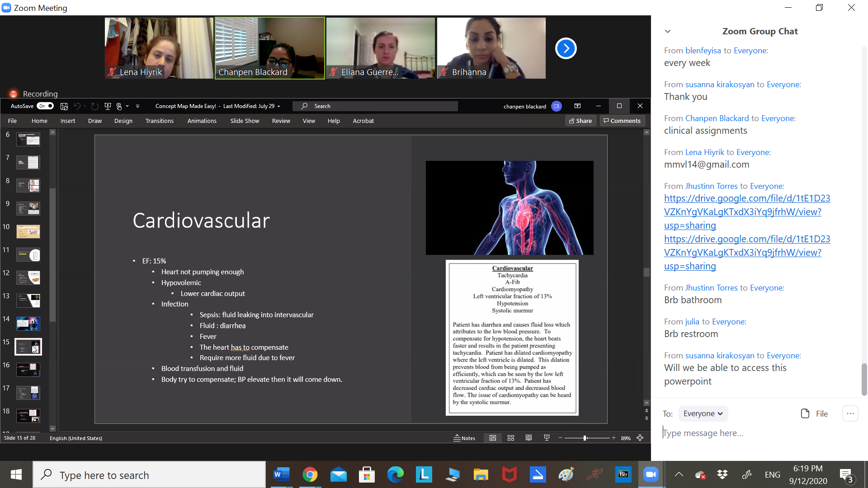
Task: Select slide 16 thumbnail
Action: (x=28, y=370)
